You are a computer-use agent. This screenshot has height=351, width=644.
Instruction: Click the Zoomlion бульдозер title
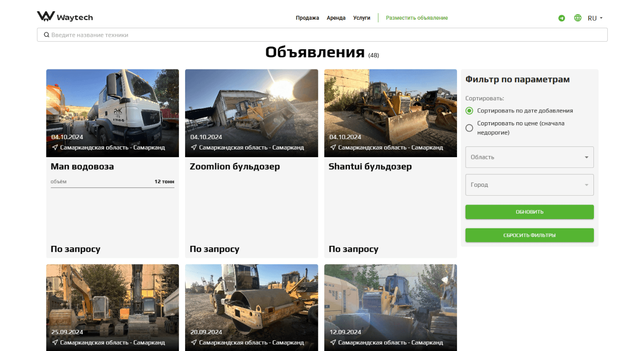[x=235, y=167]
